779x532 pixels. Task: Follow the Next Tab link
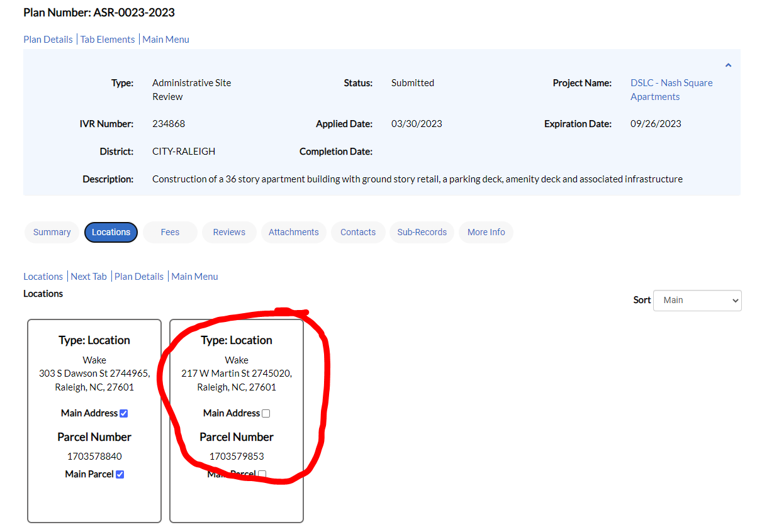coord(89,276)
